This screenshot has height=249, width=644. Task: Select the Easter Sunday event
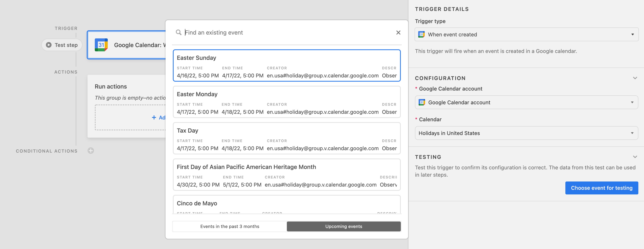coord(287,65)
